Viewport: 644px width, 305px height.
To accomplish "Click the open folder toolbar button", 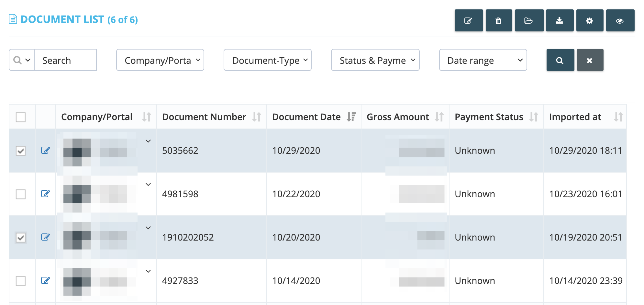I will 529,20.
